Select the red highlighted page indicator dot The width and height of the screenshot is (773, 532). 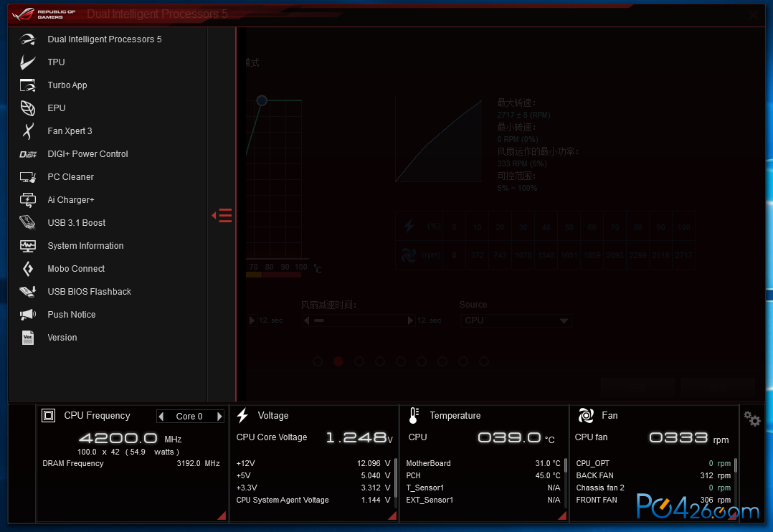coord(338,361)
